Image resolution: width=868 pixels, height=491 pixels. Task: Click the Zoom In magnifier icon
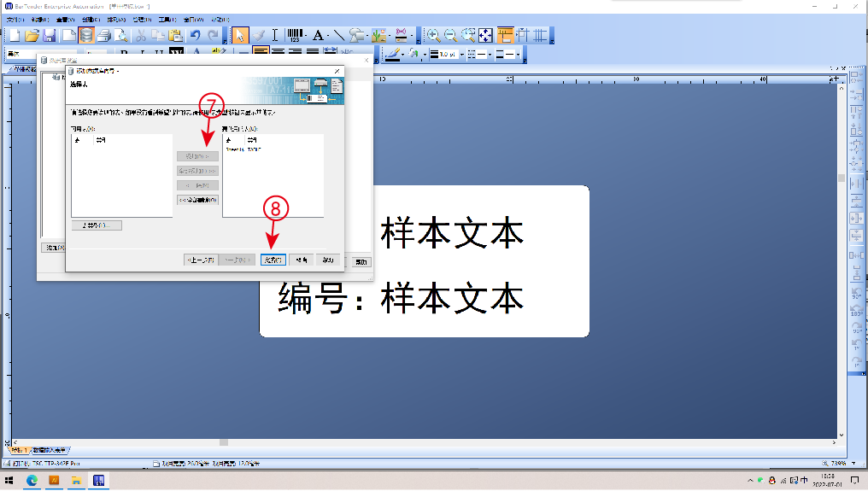click(433, 35)
